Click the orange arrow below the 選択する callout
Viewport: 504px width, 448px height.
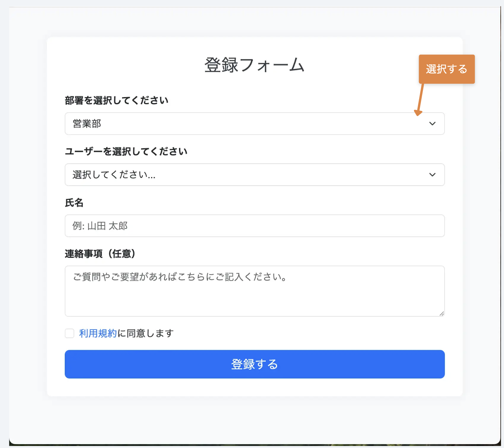click(x=420, y=99)
